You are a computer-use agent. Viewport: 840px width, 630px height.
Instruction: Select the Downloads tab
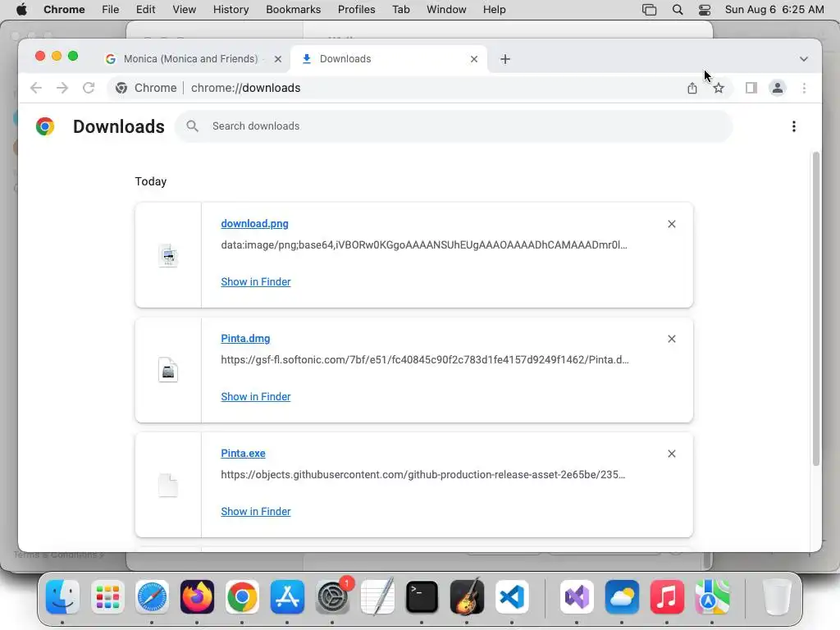[x=387, y=59]
